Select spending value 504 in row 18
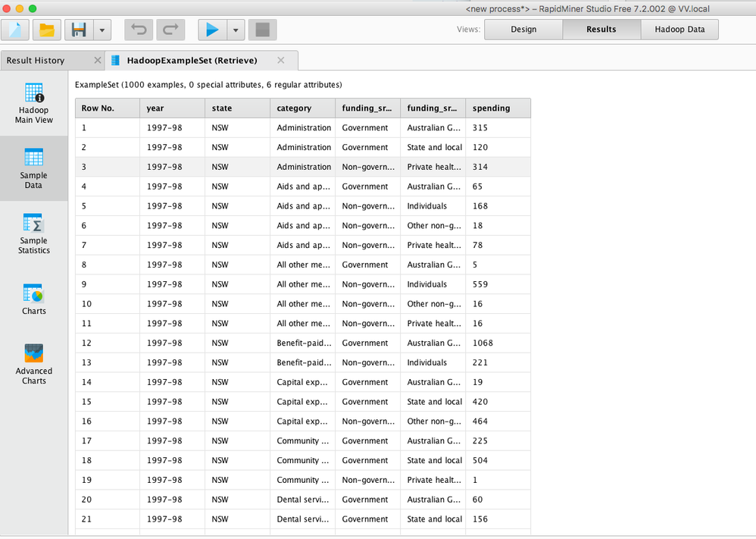Viewport: 756px width, 539px height. [498, 460]
